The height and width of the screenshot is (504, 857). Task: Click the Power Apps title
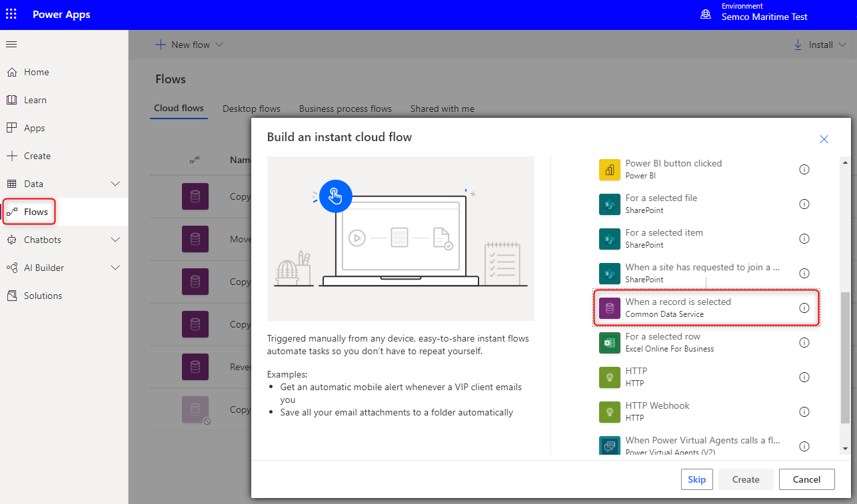pos(61,14)
